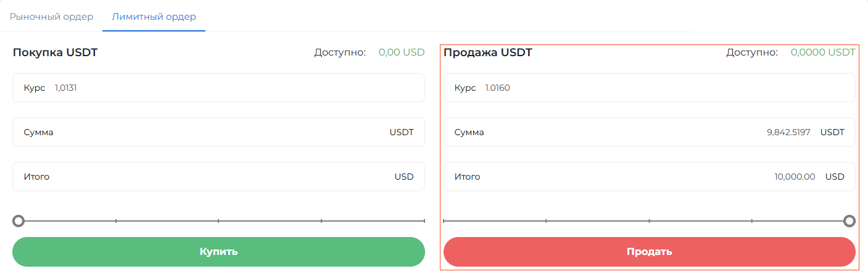The height and width of the screenshot is (279, 868).
Task: Set sell slider to the midpoint tick
Action: [649, 220]
